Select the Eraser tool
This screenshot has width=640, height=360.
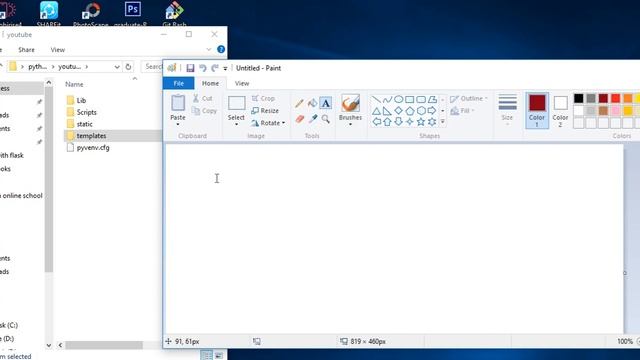click(x=300, y=119)
